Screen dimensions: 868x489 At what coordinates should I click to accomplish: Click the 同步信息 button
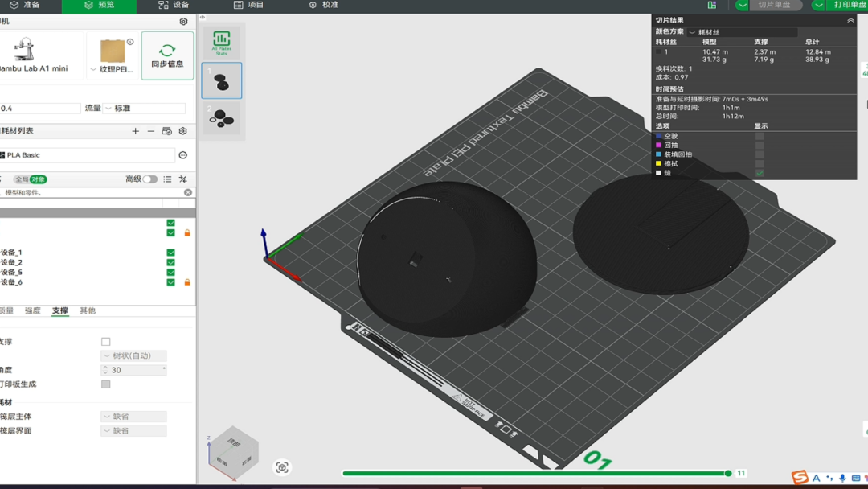click(167, 55)
